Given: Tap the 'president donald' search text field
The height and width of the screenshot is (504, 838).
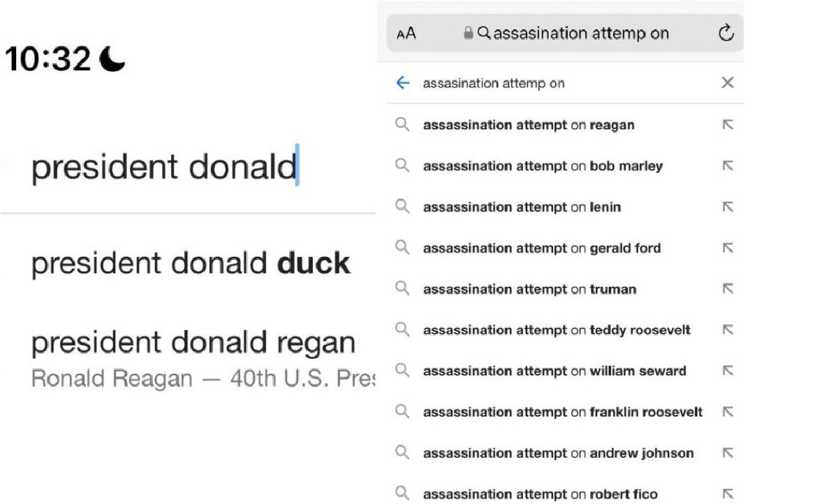Looking at the screenshot, I should (x=165, y=168).
